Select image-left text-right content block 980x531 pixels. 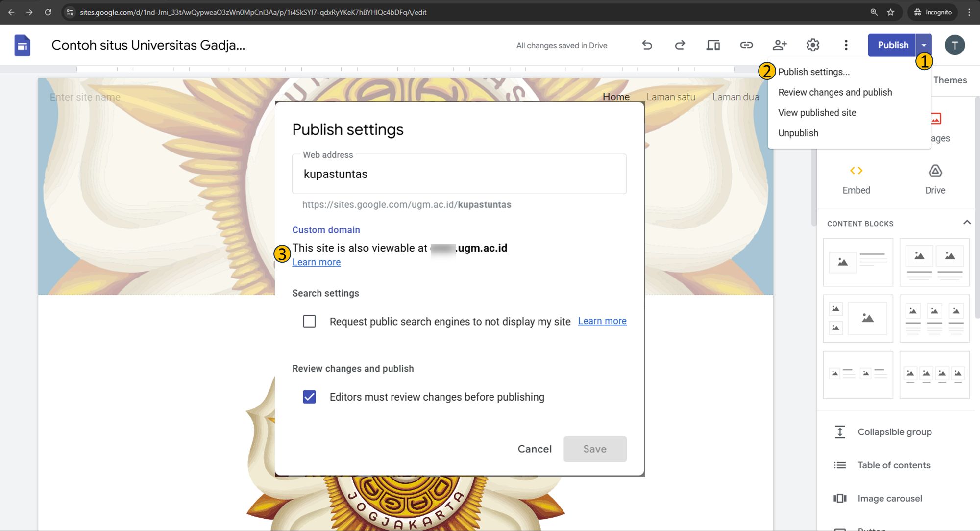point(858,262)
